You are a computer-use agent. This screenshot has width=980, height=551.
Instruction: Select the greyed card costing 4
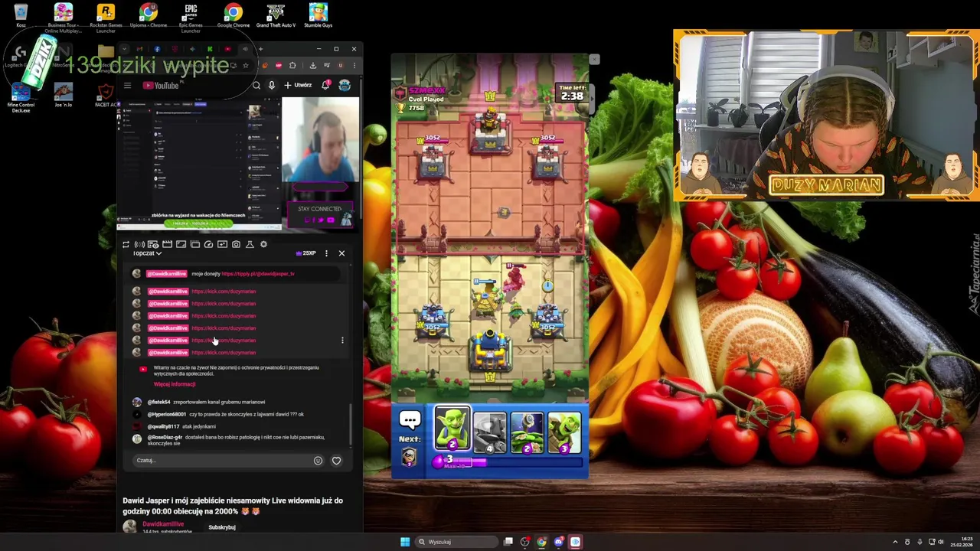(490, 432)
